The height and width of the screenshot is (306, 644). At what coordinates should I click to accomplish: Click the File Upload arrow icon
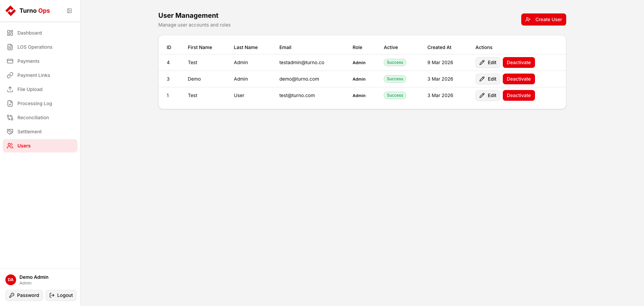10,89
